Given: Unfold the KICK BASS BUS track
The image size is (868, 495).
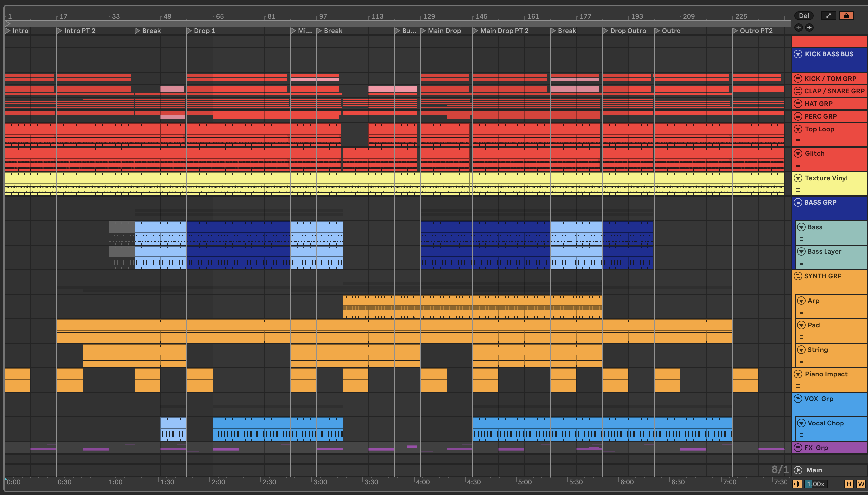Looking at the screenshot, I should tap(798, 54).
